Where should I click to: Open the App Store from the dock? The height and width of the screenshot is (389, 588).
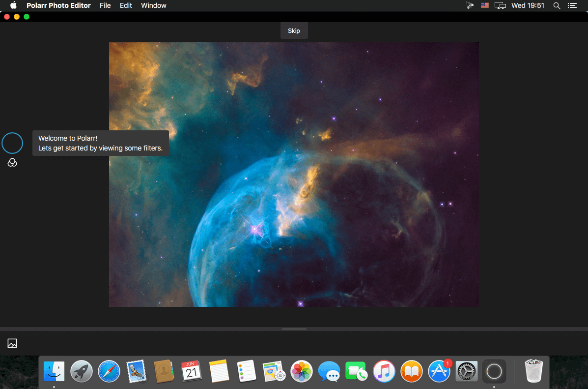(x=439, y=371)
